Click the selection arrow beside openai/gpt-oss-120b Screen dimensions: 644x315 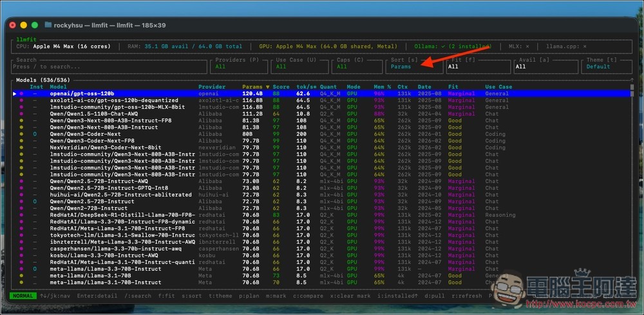[15, 93]
